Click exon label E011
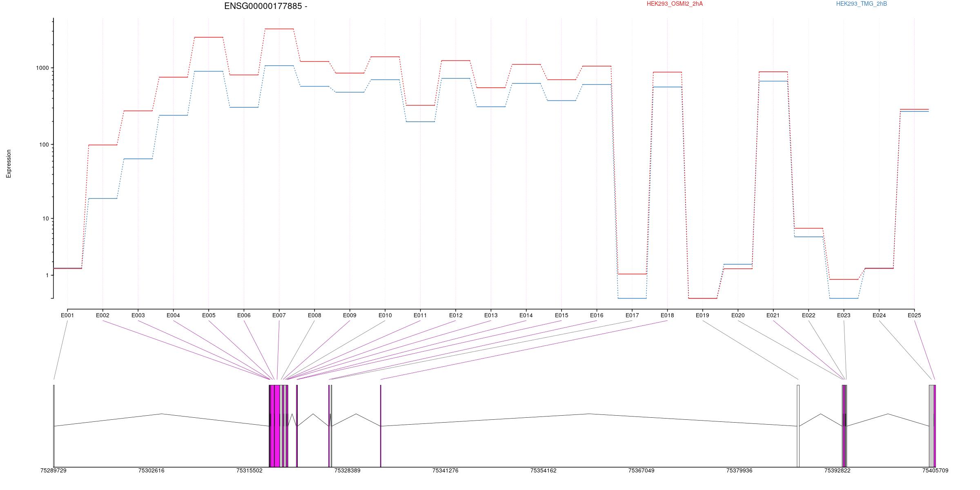Viewport: 980px width, 490px height. tap(420, 315)
